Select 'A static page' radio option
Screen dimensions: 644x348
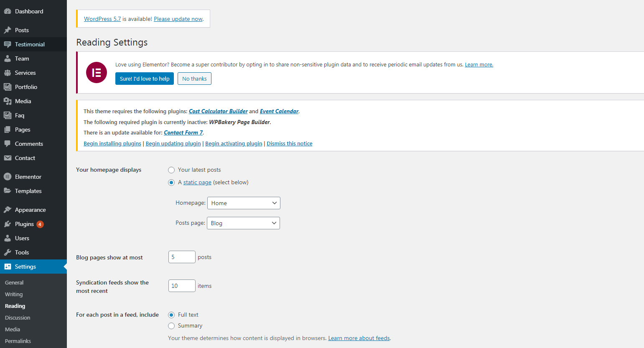click(171, 183)
